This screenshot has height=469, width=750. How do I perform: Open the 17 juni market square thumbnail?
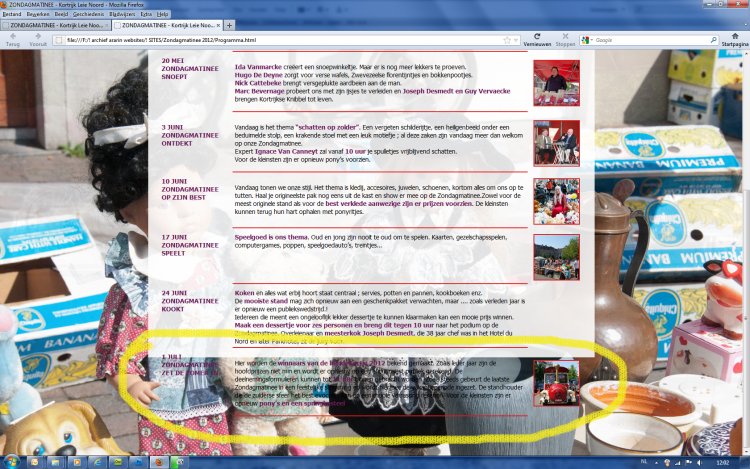(x=556, y=257)
